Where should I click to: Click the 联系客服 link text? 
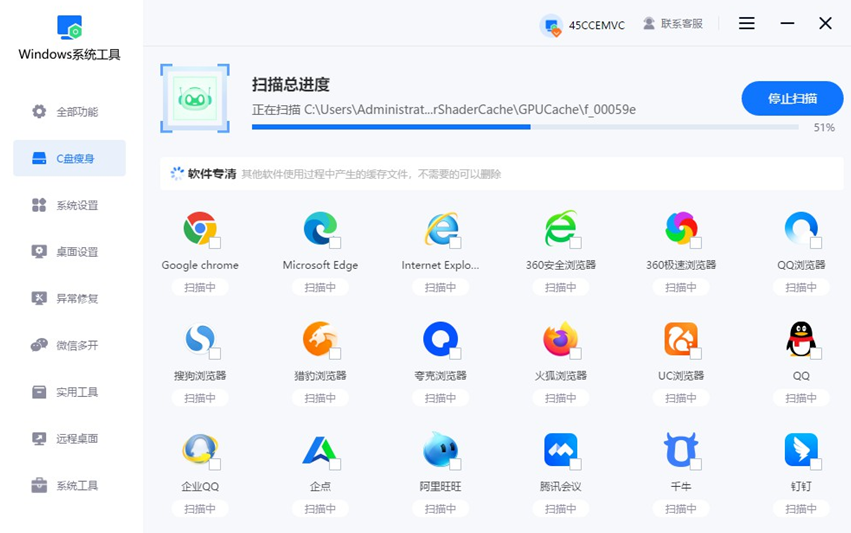682,24
